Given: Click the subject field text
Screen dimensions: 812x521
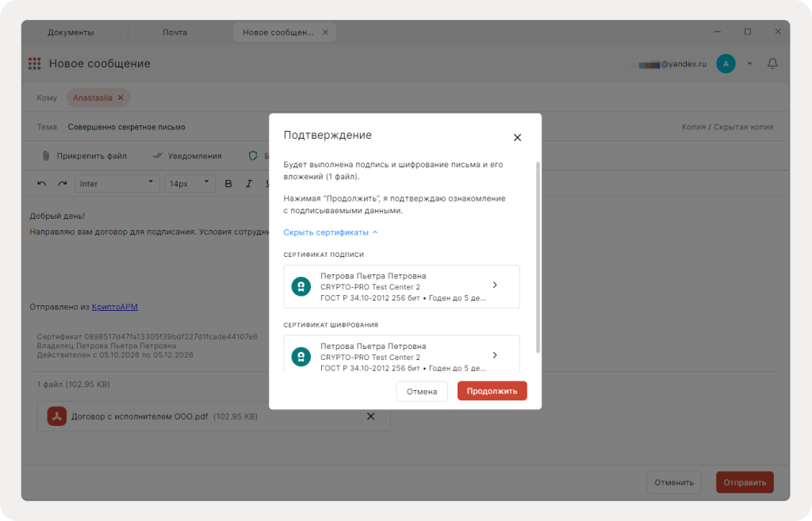Looking at the screenshot, I should pos(126,127).
